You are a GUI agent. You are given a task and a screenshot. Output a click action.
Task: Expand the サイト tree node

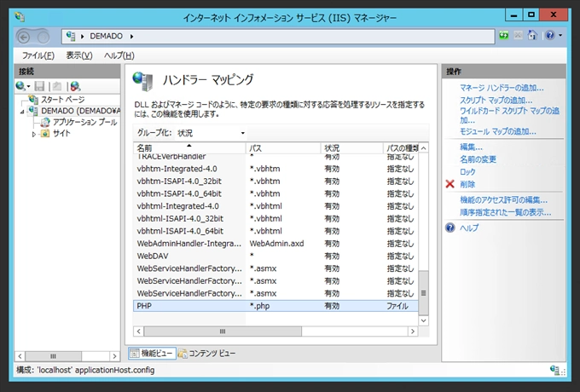34,134
